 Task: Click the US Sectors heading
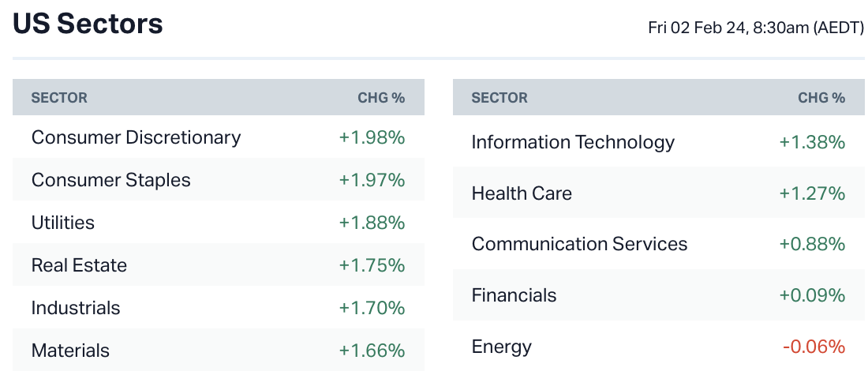pos(88,24)
